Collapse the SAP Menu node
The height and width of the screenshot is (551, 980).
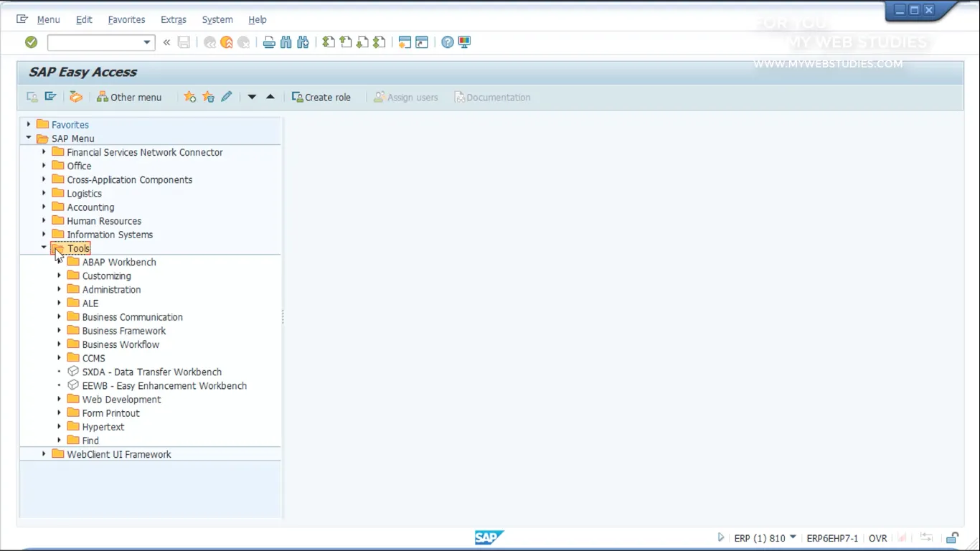29,138
